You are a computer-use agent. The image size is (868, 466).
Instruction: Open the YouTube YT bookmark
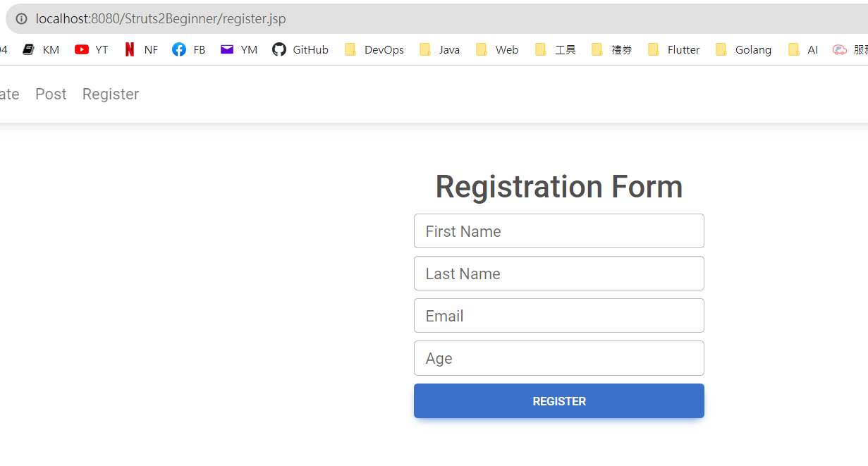pyautogui.click(x=92, y=49)
